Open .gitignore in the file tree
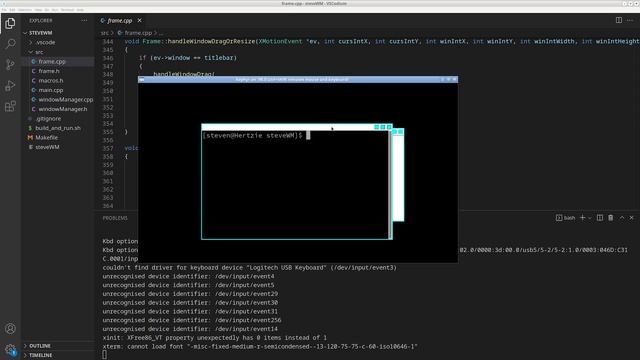 pos(48,118)
